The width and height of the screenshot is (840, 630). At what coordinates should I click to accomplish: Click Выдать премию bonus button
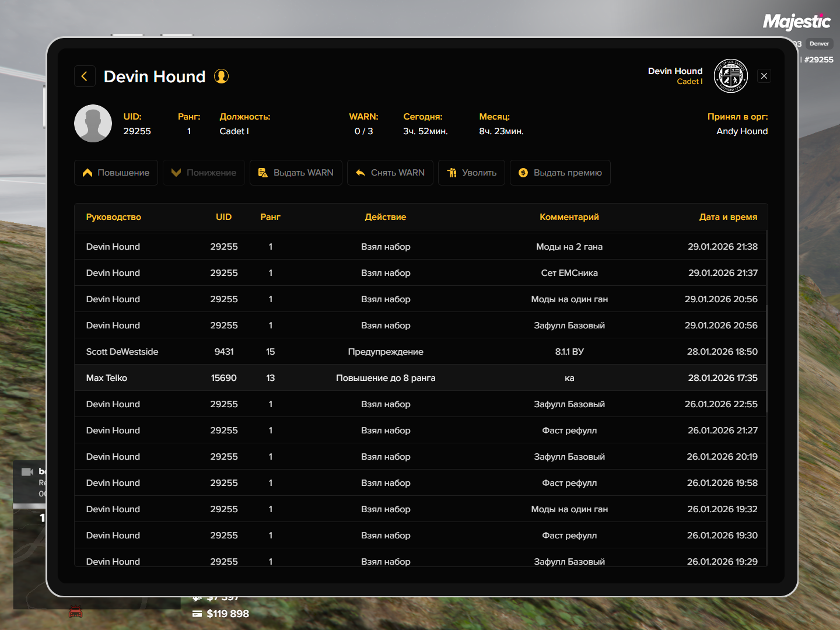[560, 173]
